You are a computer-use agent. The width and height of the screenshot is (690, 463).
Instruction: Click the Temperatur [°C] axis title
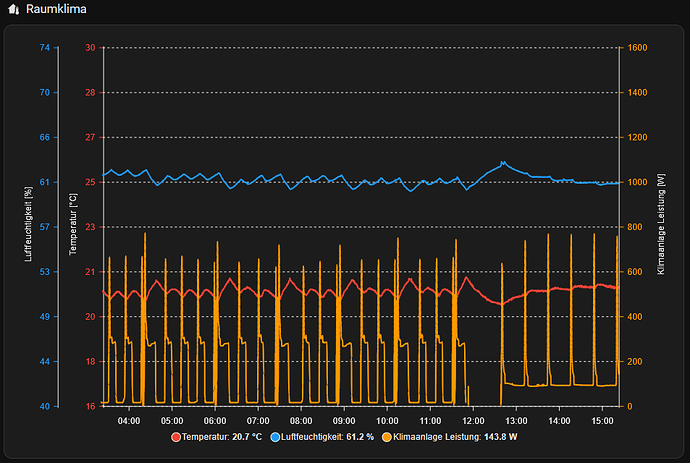(73, 224)
